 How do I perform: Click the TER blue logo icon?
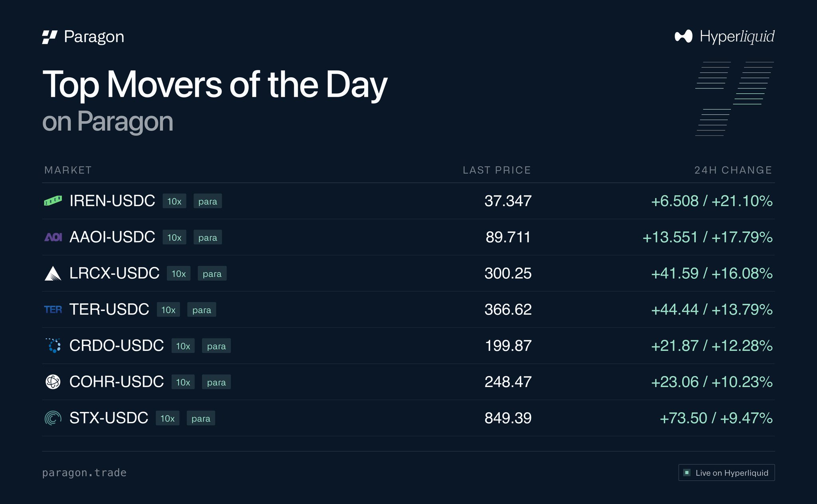pyautogui.click(x=53, y=309)
